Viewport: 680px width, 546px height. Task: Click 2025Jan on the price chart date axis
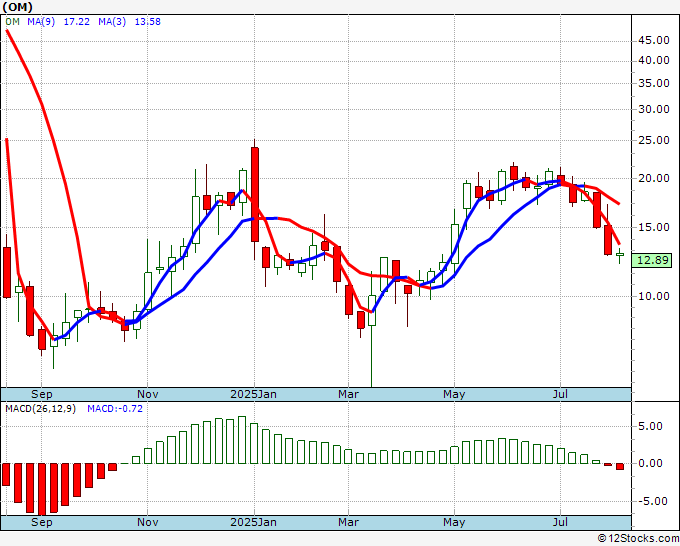coord(254,394)
